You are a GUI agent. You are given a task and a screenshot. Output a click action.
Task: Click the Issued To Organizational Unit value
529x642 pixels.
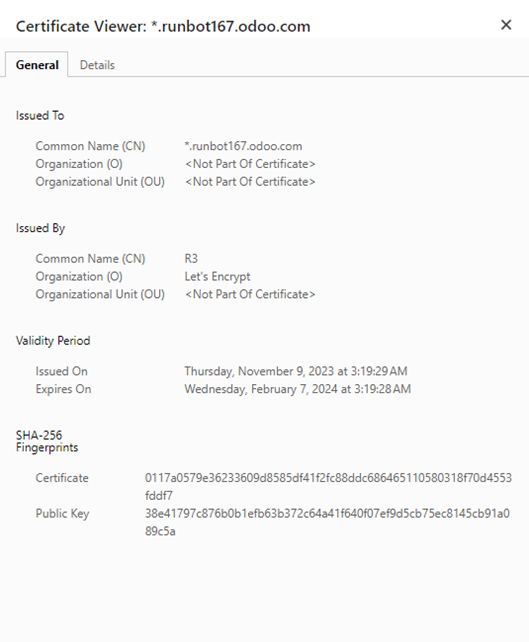click(x=250, y=181)
